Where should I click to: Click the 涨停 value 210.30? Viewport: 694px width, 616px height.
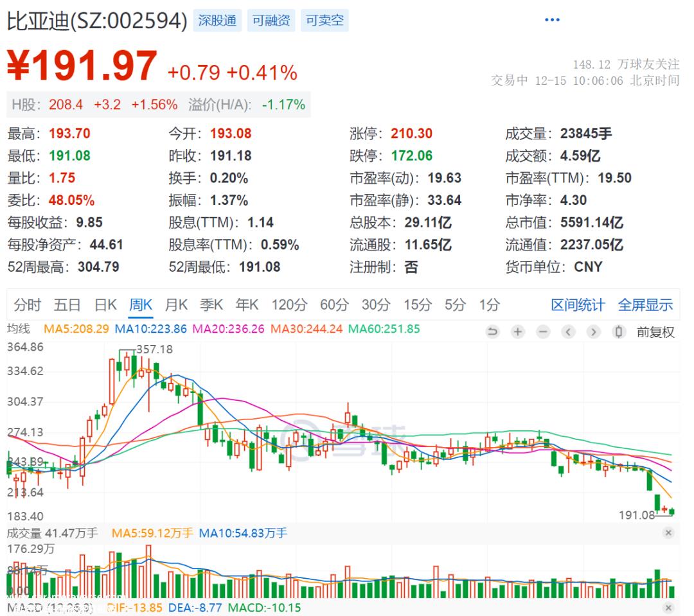coord(412,133)
